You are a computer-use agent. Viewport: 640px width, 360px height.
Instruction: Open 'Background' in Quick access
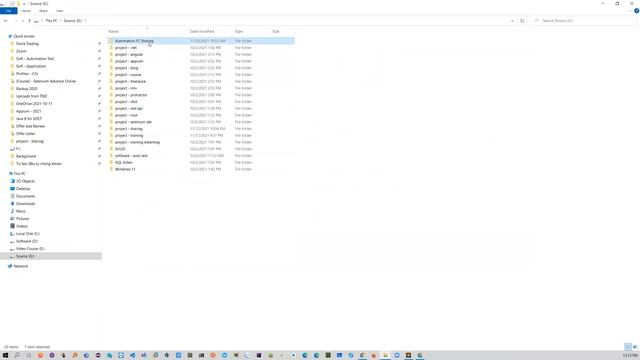click(26, 156)
